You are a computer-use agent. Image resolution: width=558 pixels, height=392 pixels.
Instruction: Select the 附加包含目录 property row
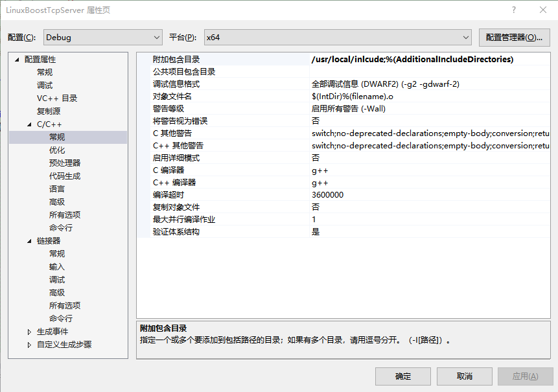194,59
